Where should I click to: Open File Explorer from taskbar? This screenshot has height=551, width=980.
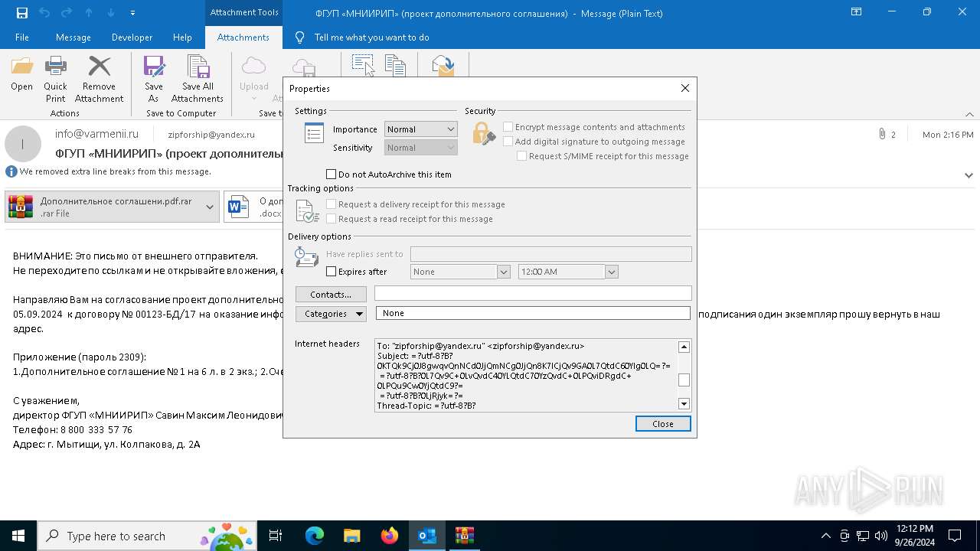[x=352, y=536]
